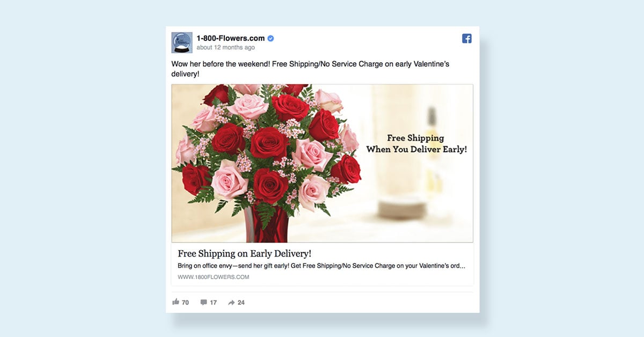The width and height of the screenshot is (644, 337).
Task: View the 70 likes count
Action: click(185, 303)
